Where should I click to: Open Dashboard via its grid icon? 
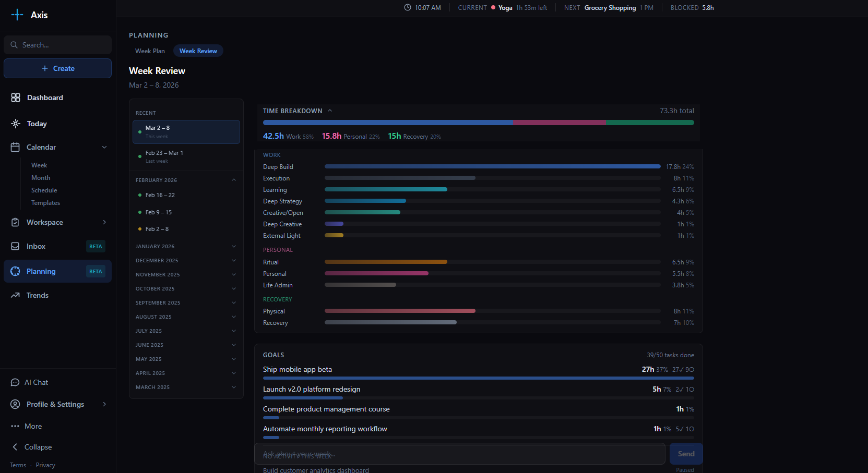pos(16,98)
